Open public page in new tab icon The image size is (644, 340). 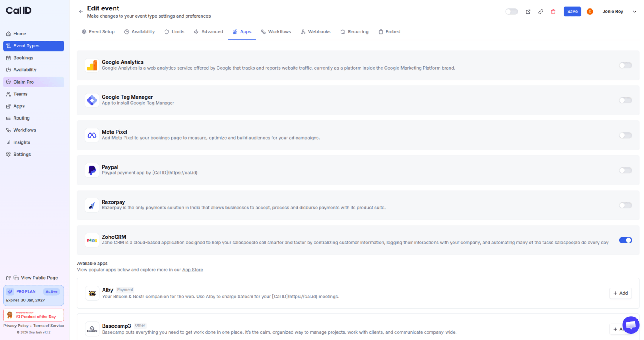[x=8, y=278]
